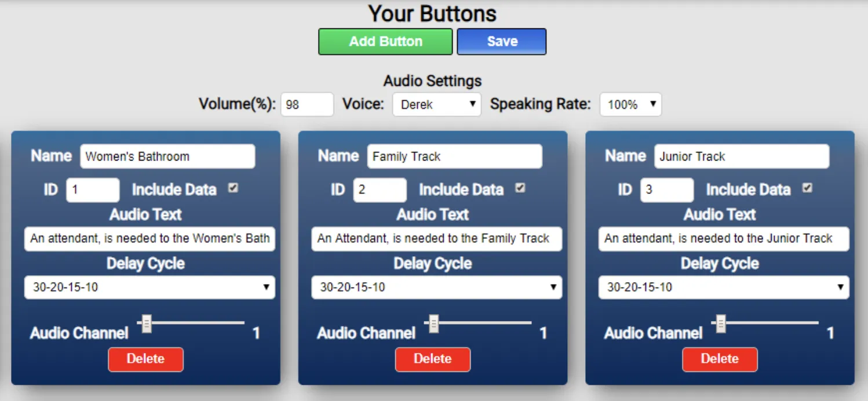This screenshot has width=868, height=401.
Task: Adjust the Women's Bathroom Audio Channel slider
Action: pos(146,323)
